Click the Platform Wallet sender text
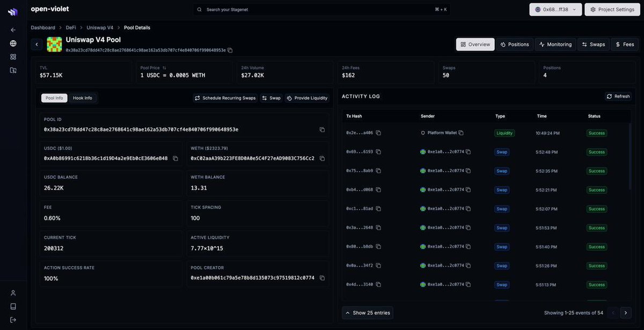Screen dimensions: 644x330 [x=442, y=133]
